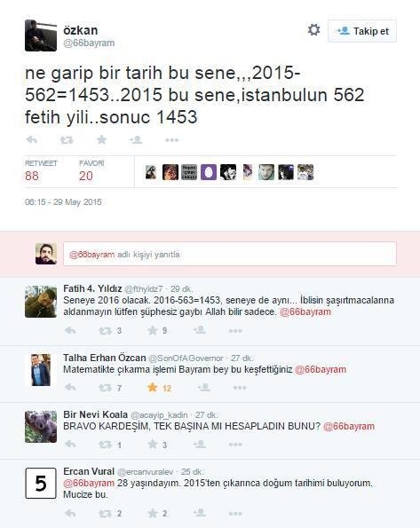Unfavorite Talha Erhan Özcan's reply (gold star)
Screen dimensions: 420x528
153,388
